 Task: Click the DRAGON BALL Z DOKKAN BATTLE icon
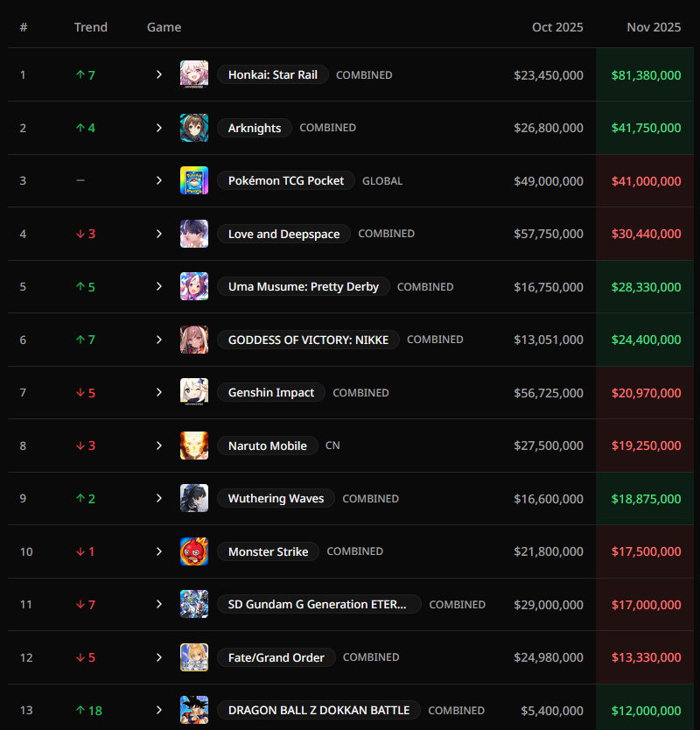pyautogui.click(x=194, y=710)
